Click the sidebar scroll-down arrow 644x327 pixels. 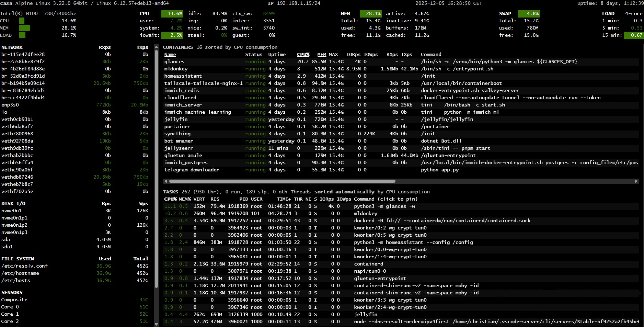157,324
